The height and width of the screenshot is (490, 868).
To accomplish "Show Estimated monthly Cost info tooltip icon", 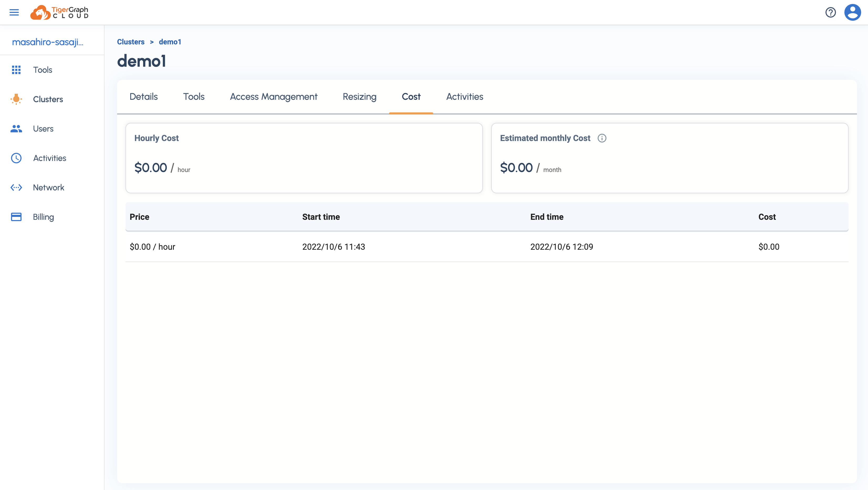I will [x=602, y=138].
